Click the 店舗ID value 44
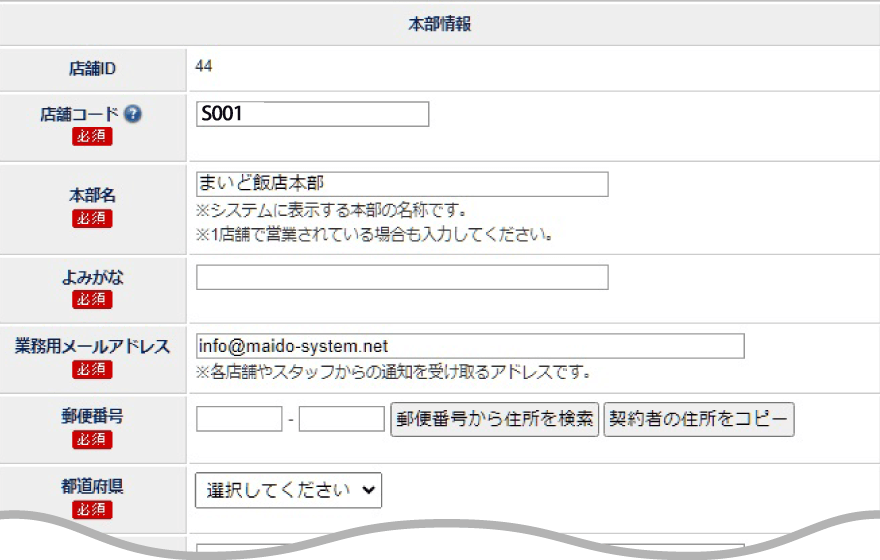This screenshot has height=560, width=880. tap(204, 67)
